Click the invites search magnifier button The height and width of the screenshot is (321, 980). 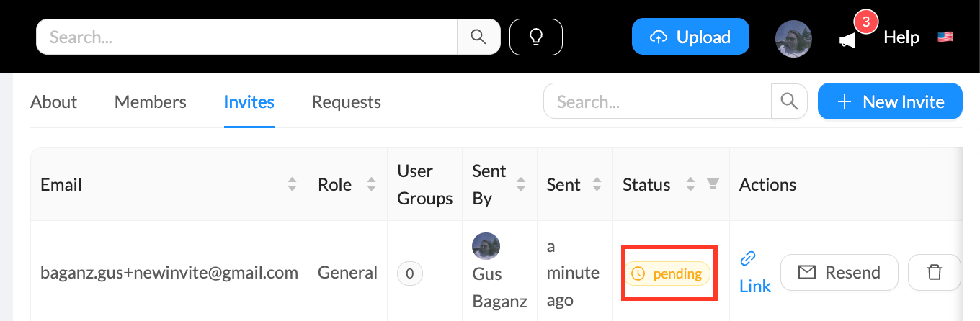pyautogui.click(x=789, y=101)
